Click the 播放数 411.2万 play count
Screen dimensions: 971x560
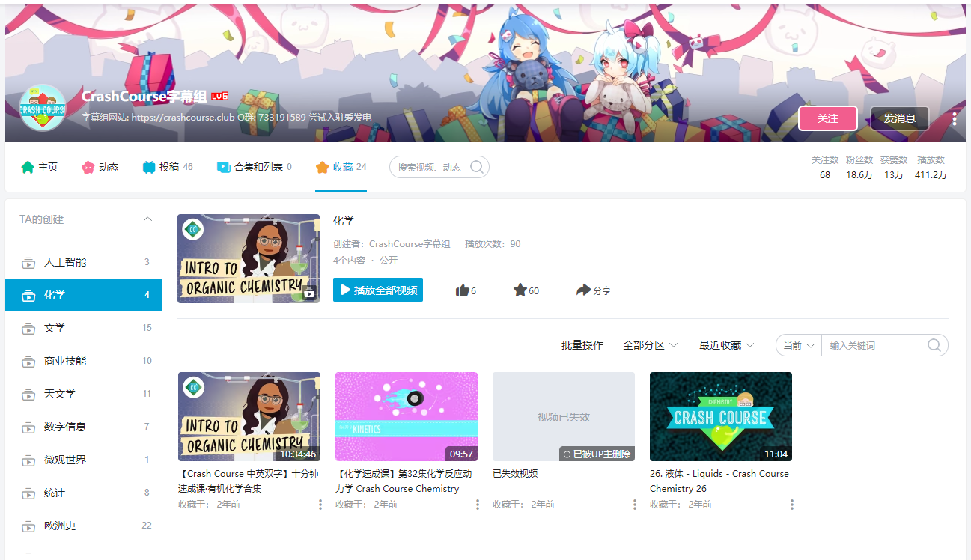tap(931, 168)
